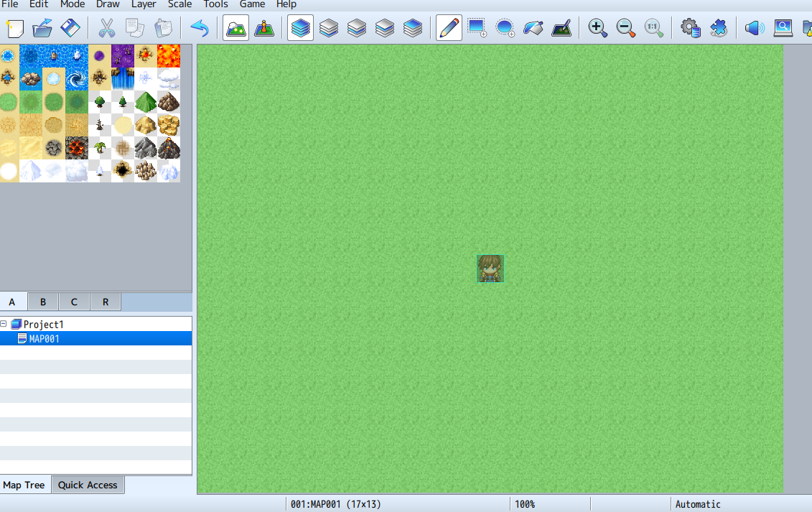Open the Plugin Manager puzzle icon
The image size is (812, 512).
click(x=718, y=28)
